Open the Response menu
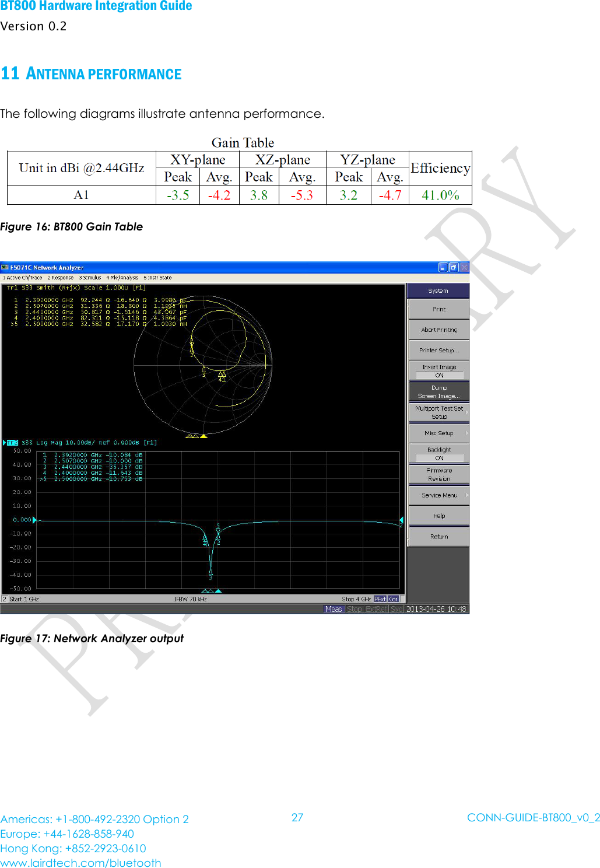This screenshot has width=600, height=868. pos(61,278)
